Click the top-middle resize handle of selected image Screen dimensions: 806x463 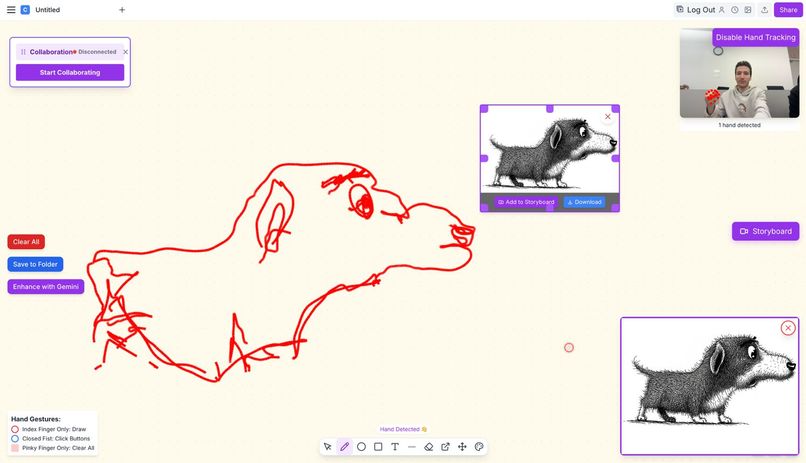(549, 108)
